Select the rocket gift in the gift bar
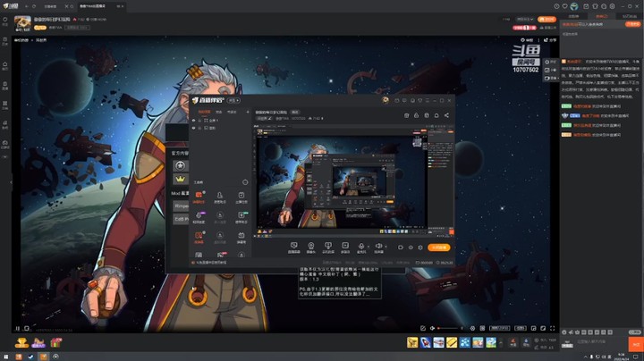 pyautogui.click(x=426, y=342)
